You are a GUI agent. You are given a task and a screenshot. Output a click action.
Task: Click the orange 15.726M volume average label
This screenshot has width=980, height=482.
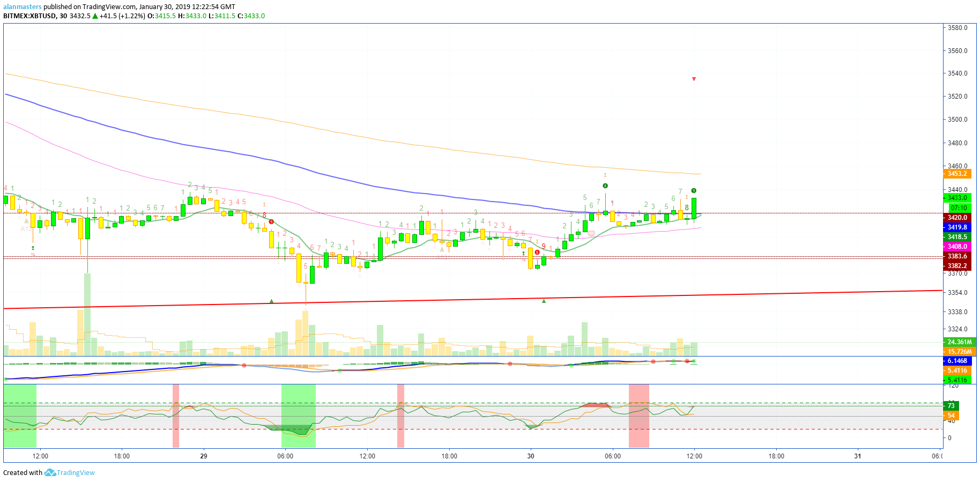click(959, 352)
